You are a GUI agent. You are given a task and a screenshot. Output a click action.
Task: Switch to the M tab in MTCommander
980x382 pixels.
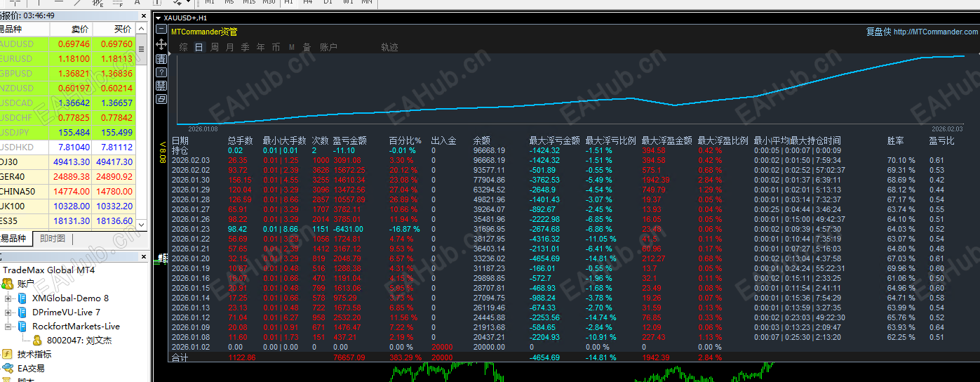(x=291, y=47)
